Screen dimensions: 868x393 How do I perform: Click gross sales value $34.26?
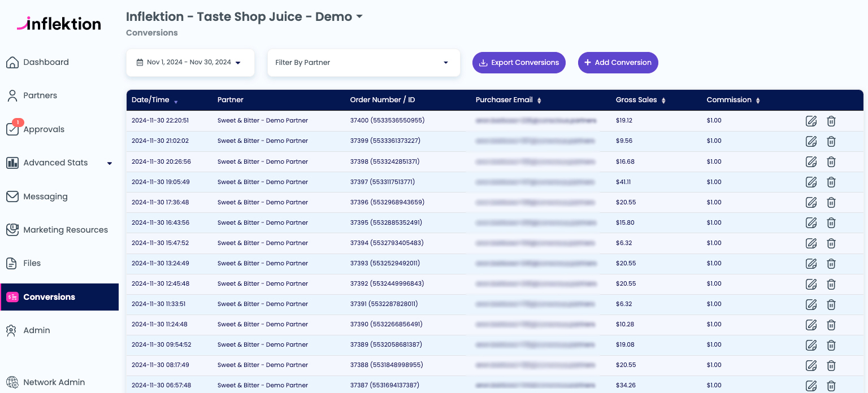pyautogui.click(x=626, y=385)
